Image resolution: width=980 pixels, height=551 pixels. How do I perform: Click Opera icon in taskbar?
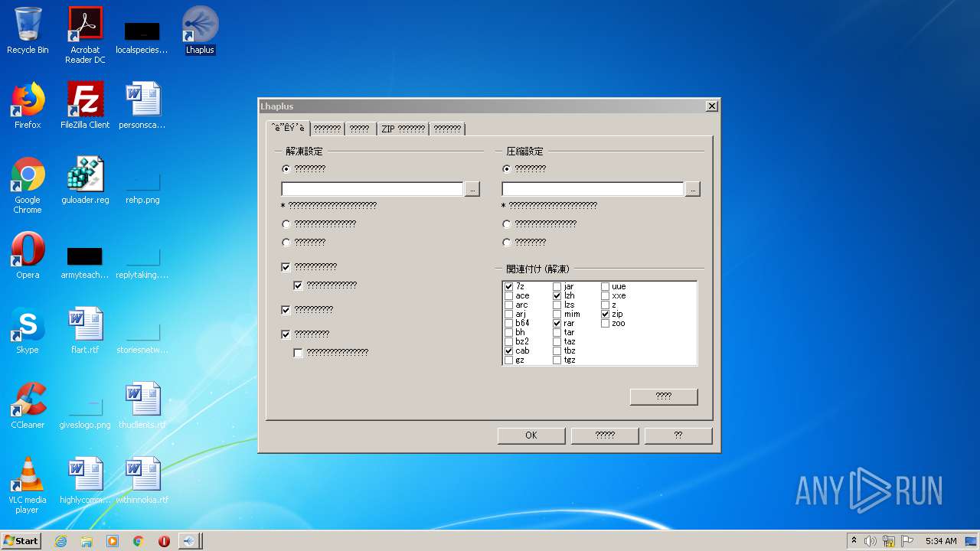pos(164,541)
